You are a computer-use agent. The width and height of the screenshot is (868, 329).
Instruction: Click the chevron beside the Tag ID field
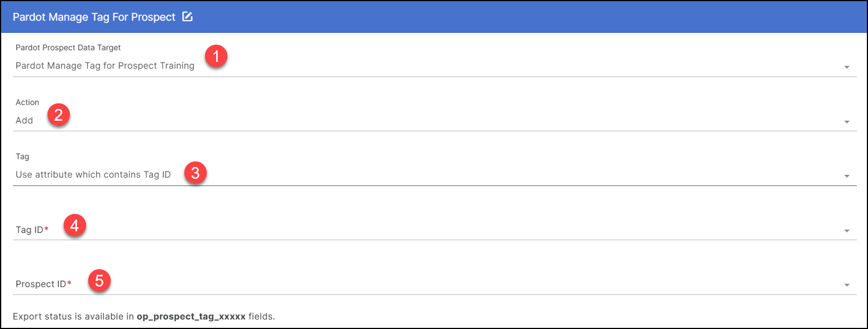847,230
